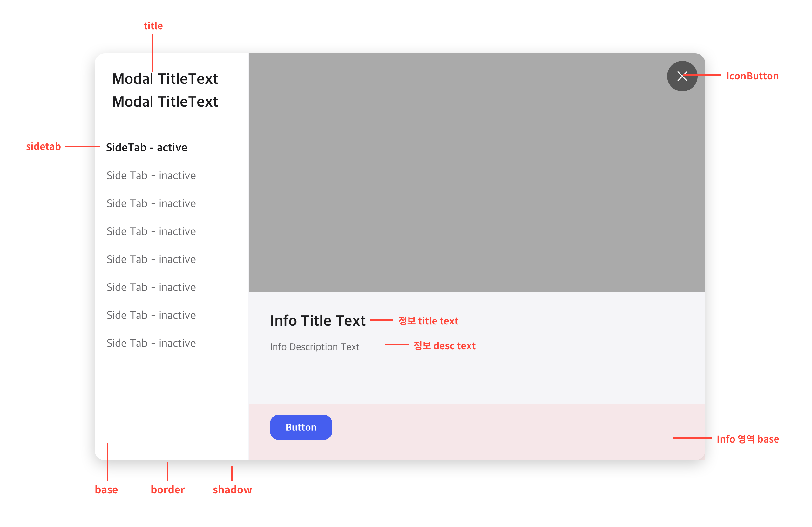Click the 정보 desc text annotation label
The width and height of the screenshot is (812, 527).
[444, 346]
